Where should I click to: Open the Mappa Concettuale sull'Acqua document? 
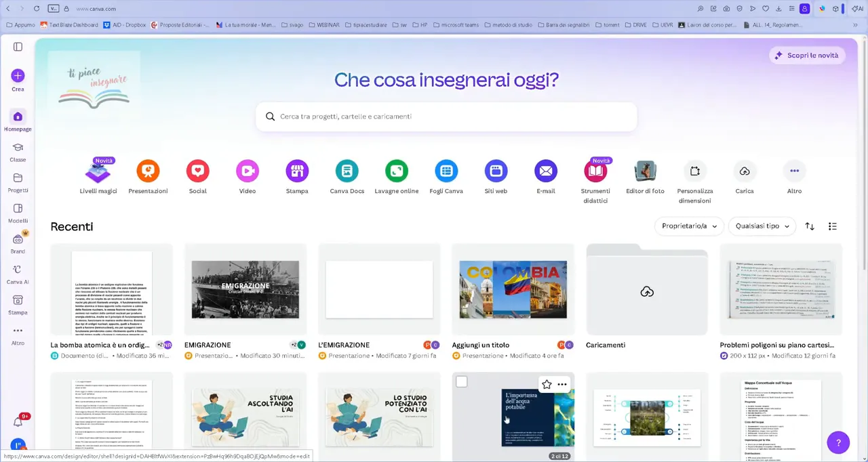coord(781,417)
